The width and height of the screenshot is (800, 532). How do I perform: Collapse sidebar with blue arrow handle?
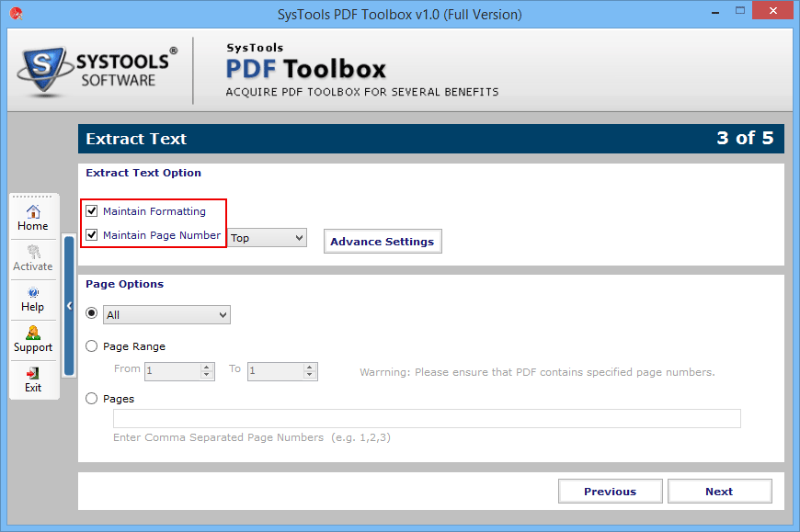69,306
